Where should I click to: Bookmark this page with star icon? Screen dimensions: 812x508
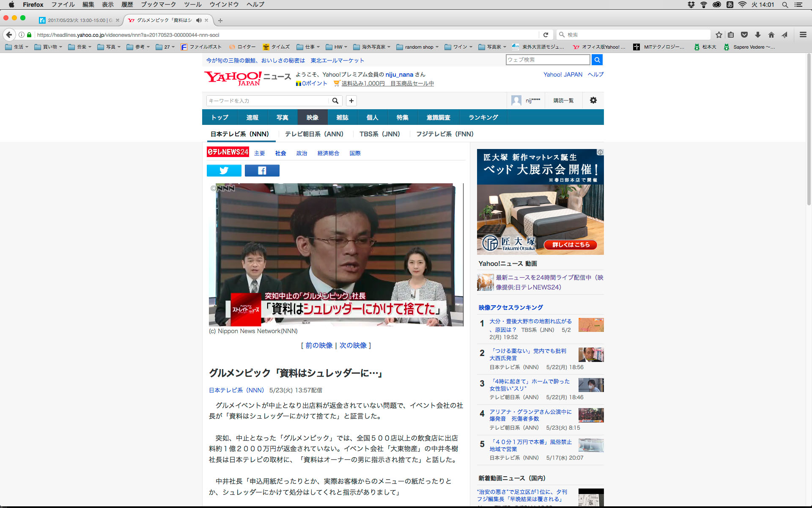(719, 35)
